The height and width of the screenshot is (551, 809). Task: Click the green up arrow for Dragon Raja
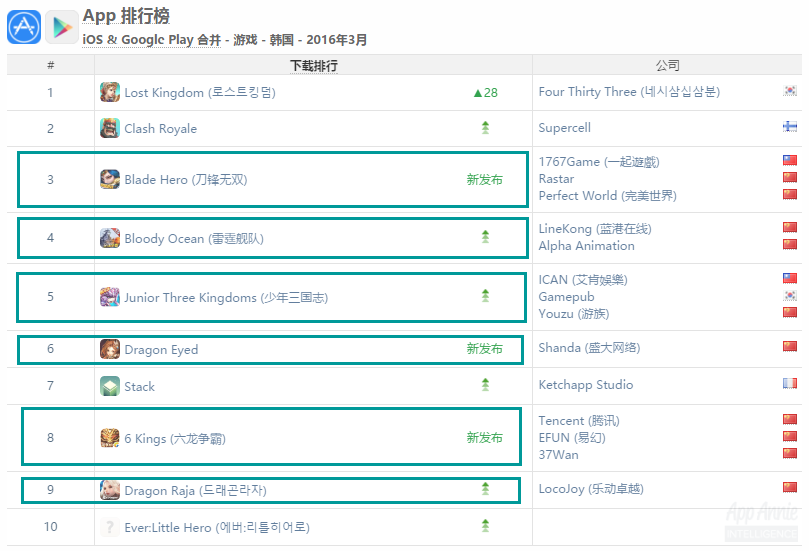coord(485,489)
